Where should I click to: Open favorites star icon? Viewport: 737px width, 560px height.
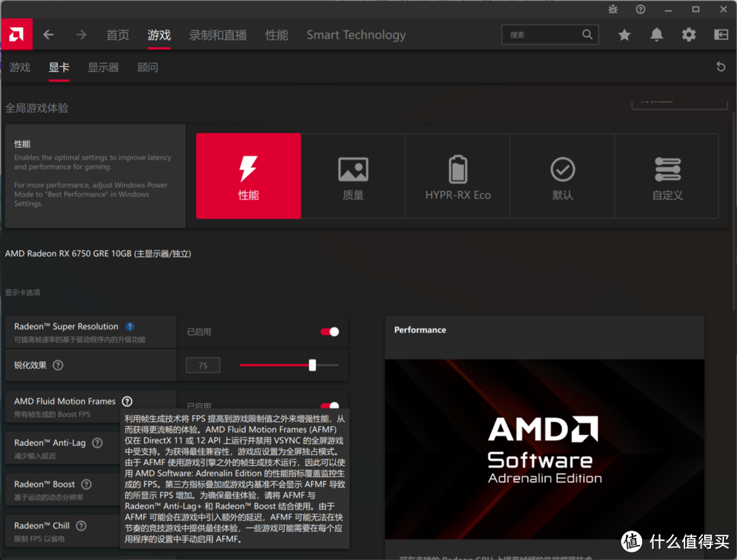624,35
